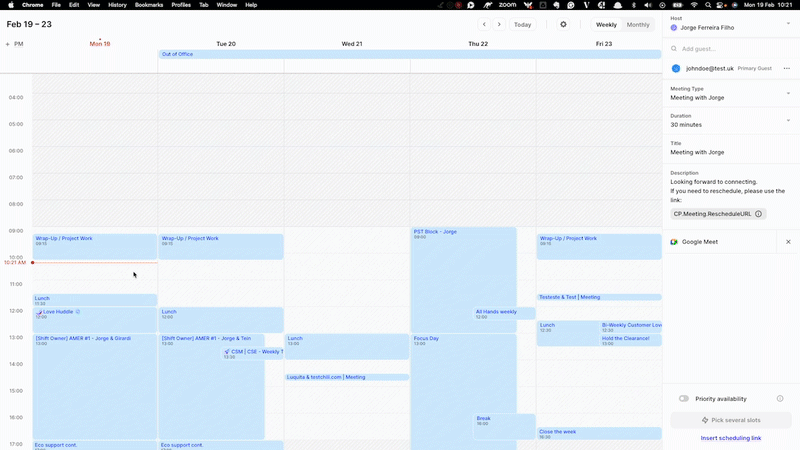
Task: Click Insert scheduling link
Action: tap(730, 438)
